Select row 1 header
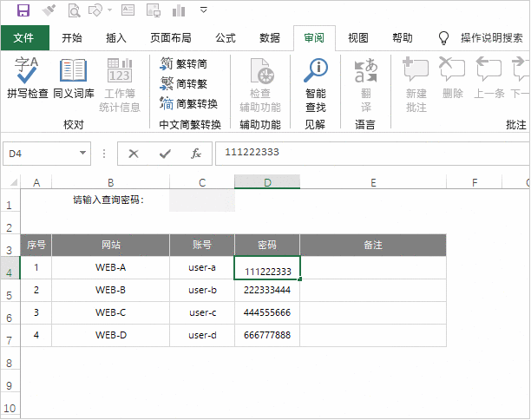This screenshot has height=420, width=531. point(10,200)
